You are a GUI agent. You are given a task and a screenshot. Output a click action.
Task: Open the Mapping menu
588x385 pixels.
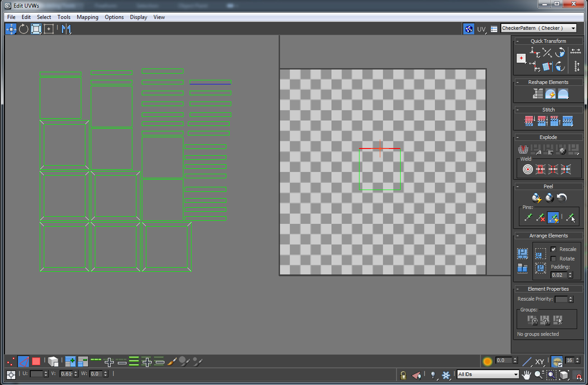[88, 17]
